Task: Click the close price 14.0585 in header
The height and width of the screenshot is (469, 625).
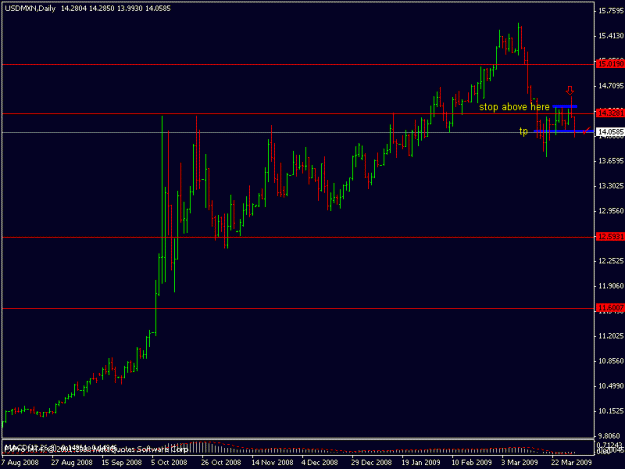Action: click(x=158, y=8)
